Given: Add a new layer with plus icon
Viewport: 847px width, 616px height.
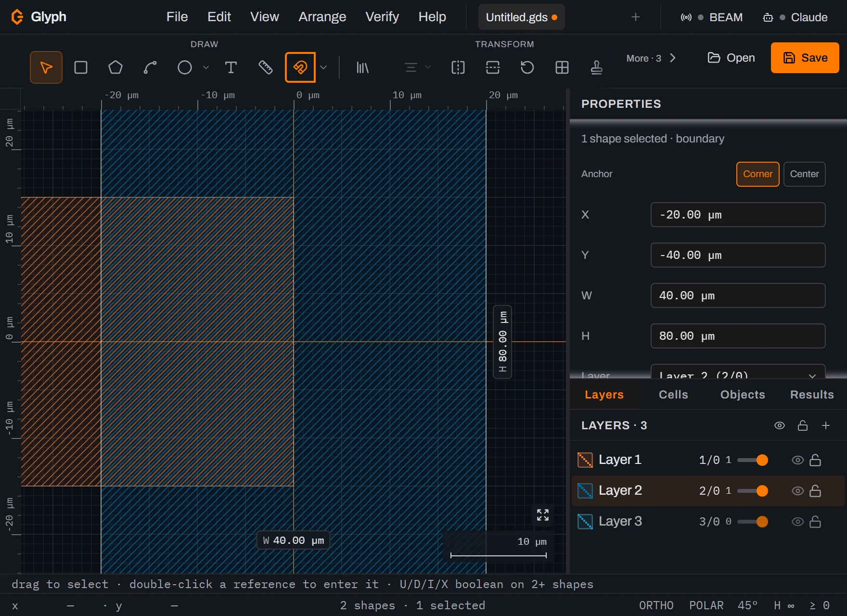Looking at the screenshot, I should pyautogui.click(x=826, y=425).
